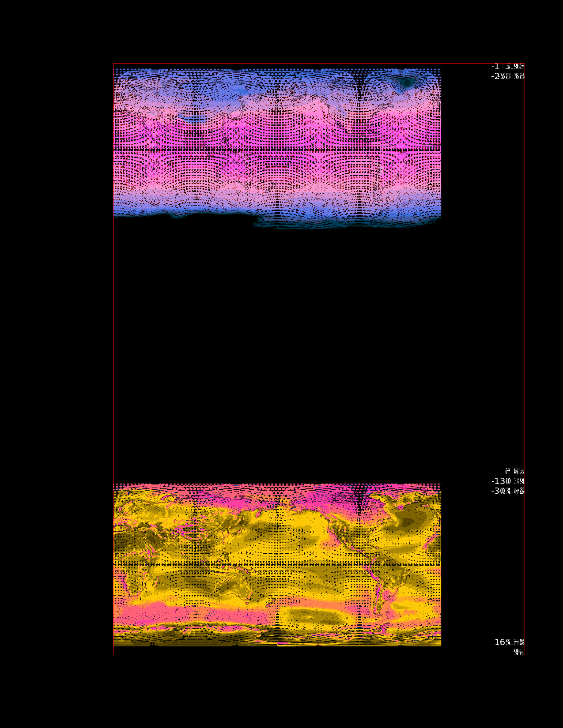Click the blue band along the top map's upper edge
Viewport: 563px width, 728px height.
click(277, 75)
